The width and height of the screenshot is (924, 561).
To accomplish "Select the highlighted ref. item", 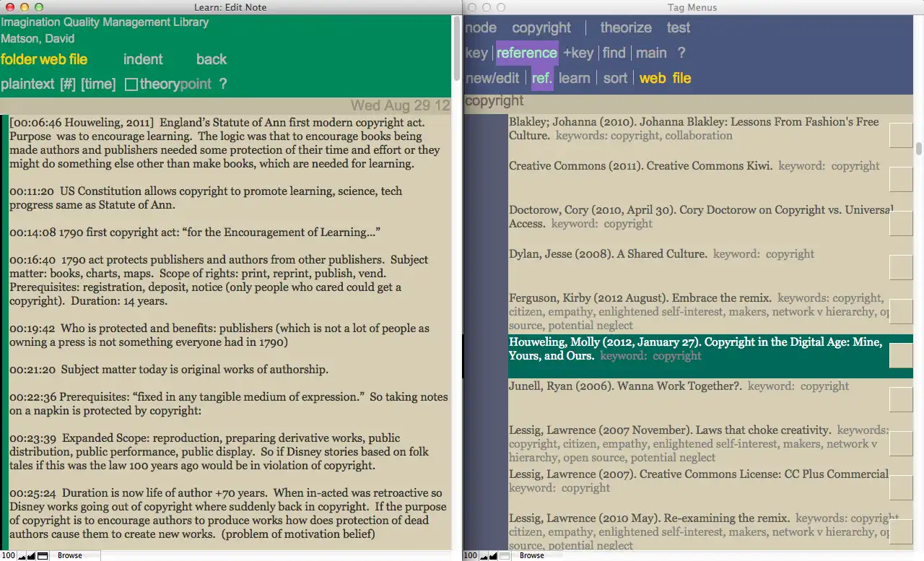I will (542, 78).
